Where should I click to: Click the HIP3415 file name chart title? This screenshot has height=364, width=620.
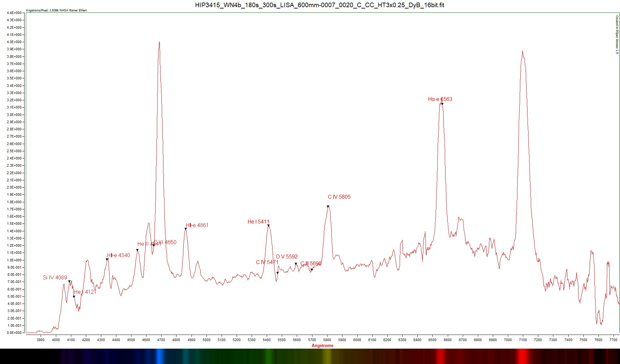[x=319, y=5]
